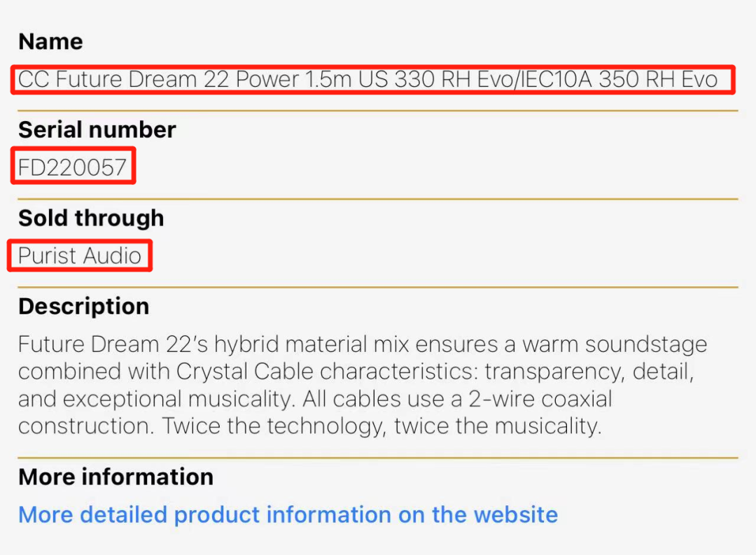756x555 pixels.
Task: Click the Purist Audio dealer name
Action: pyautogui.click(x=80, y=256)
